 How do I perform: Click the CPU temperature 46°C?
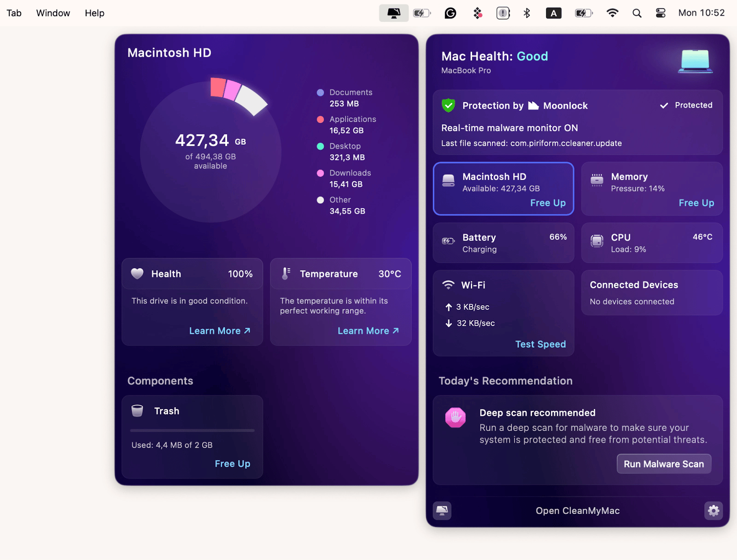pyautogui.click(x=702, y=237)
